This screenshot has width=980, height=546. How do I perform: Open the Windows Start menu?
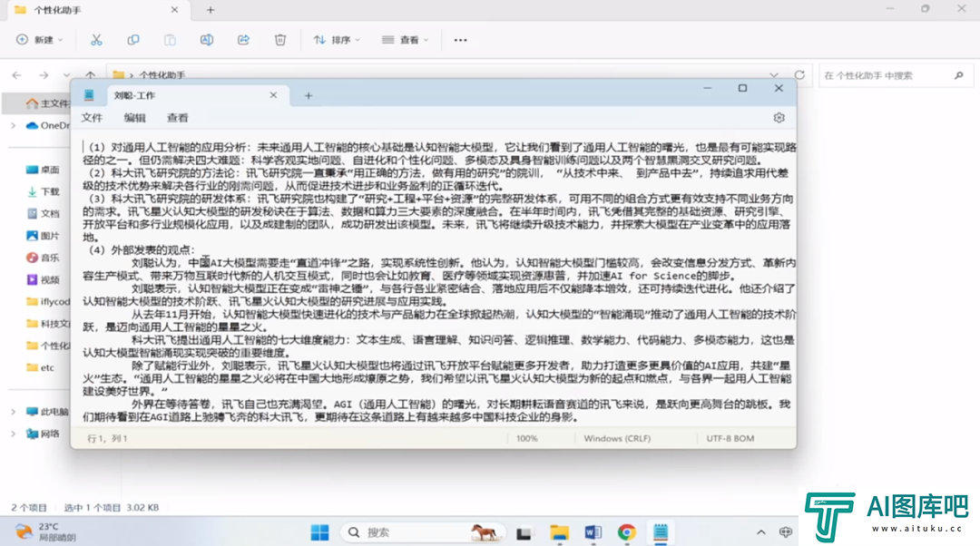(x=320, y=532)
